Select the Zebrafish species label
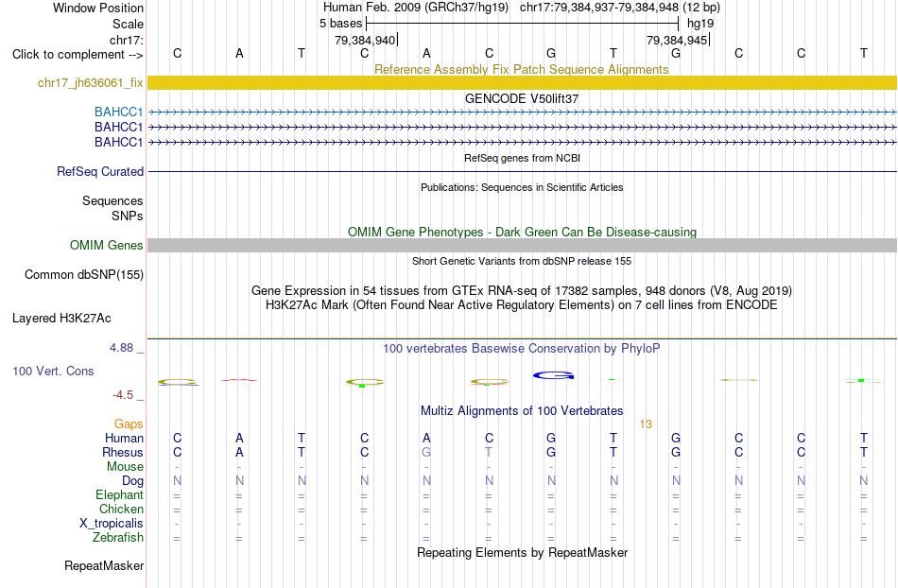Viewport: 898px width, 588px height. (118, 538)
